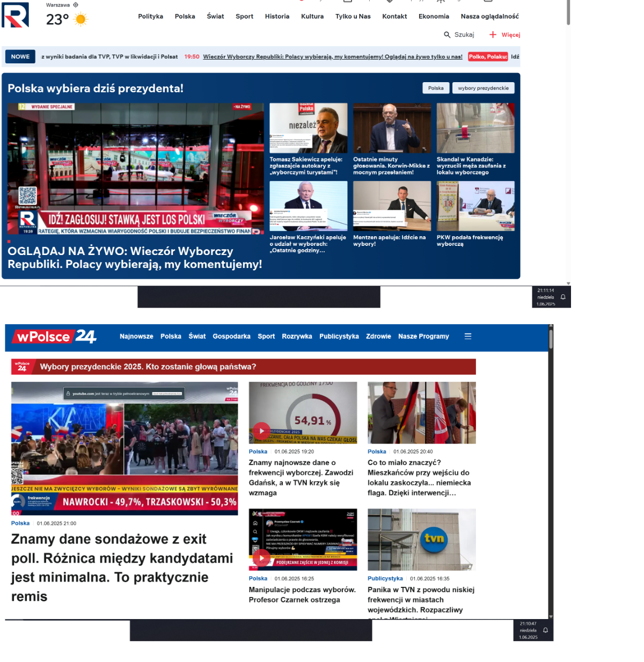Expand the Więcej plus menu
This screenshot has height=662, width=644.
[493, 35]
